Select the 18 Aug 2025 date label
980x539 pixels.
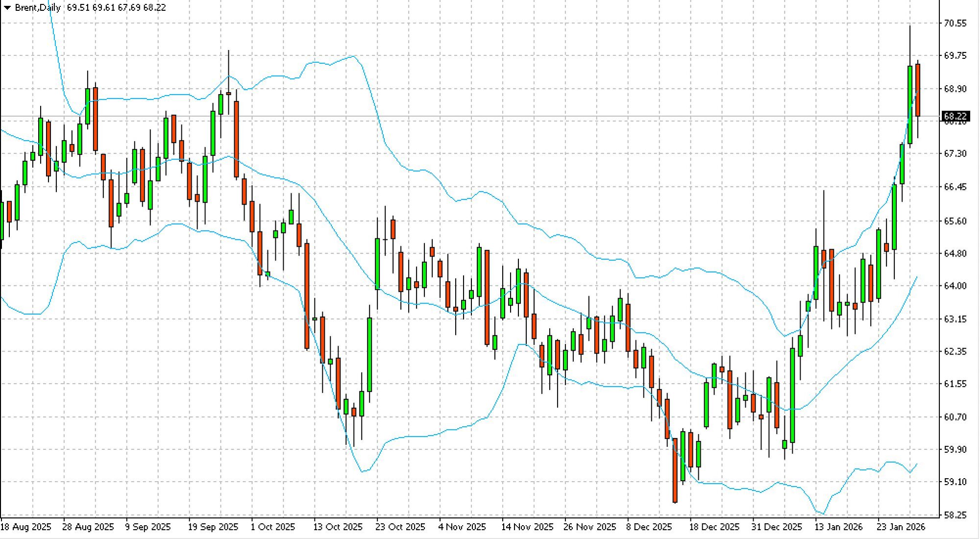tap(25, 527)
